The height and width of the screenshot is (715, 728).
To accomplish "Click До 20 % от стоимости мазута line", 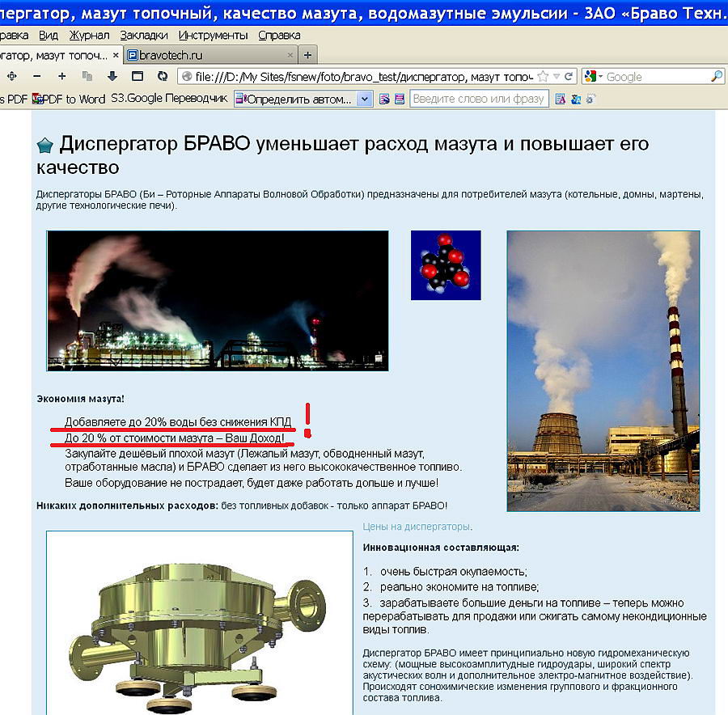I will [x=175, y=438].
